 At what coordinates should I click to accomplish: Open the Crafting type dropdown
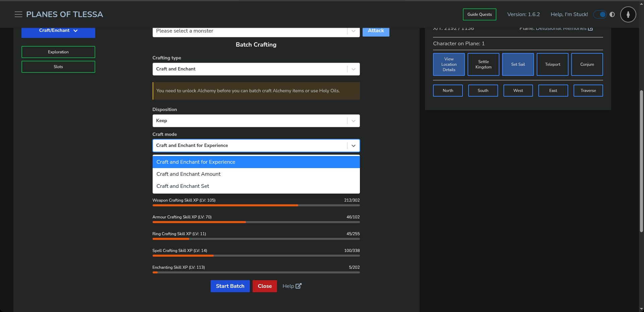coord(256,69)
